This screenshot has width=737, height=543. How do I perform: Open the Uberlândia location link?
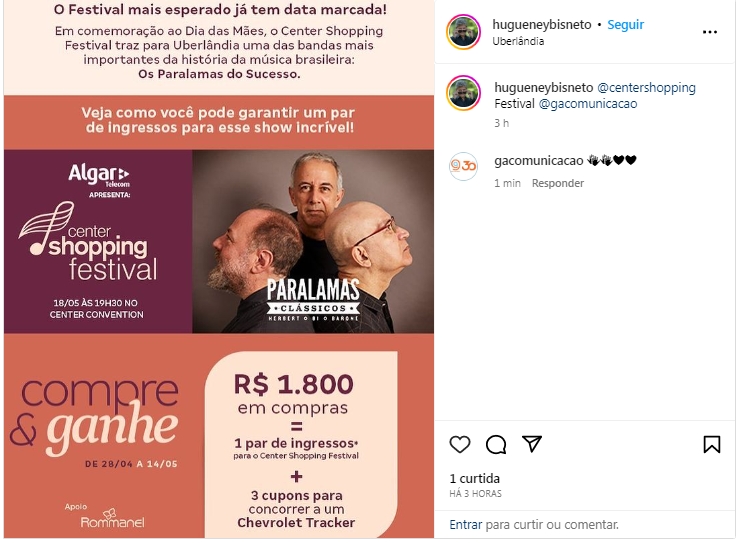[x=518, y=41]
